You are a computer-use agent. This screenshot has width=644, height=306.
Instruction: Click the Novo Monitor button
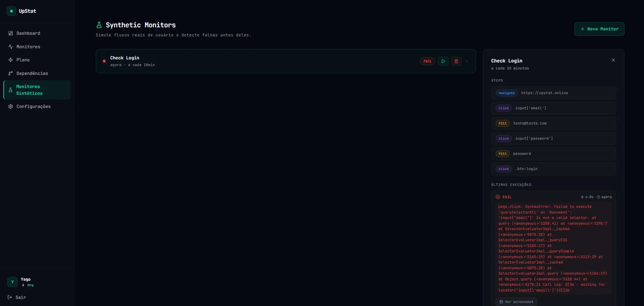[599, 29]
